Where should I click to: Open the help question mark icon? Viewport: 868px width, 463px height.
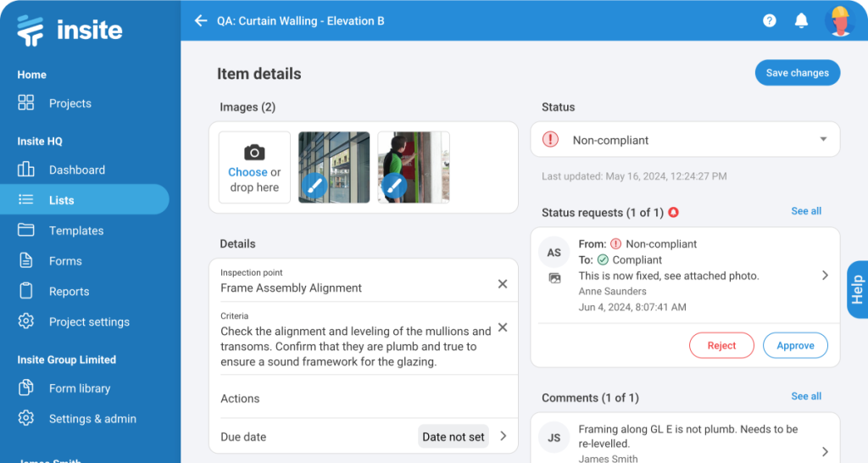(770, 20)
